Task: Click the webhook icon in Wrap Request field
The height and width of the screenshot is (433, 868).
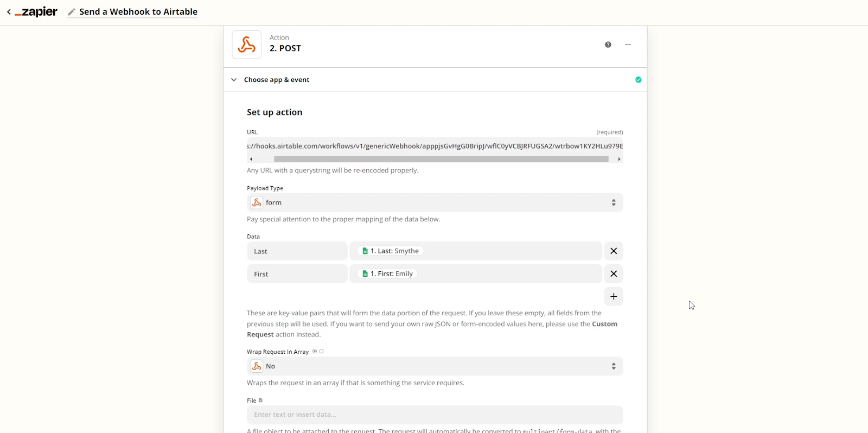Action: tap(257, 366)
